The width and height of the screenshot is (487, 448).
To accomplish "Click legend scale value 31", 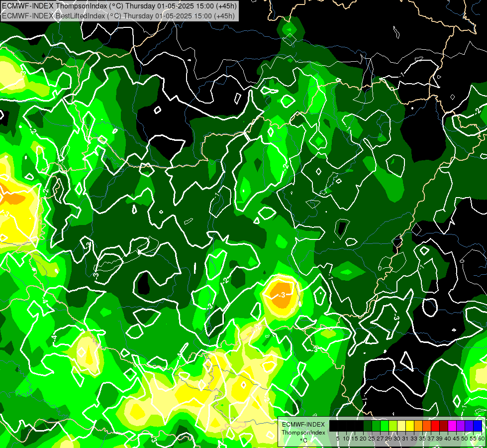I will point(405,439).
